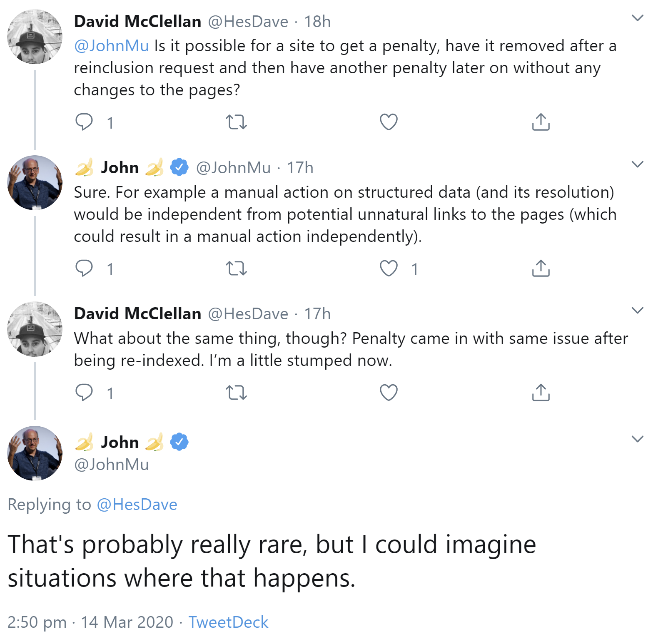Image resolution: width=658 pixels, height=644 pixels.
Task: Open more options on David's 18h tweet
Action: click(637, 18)
